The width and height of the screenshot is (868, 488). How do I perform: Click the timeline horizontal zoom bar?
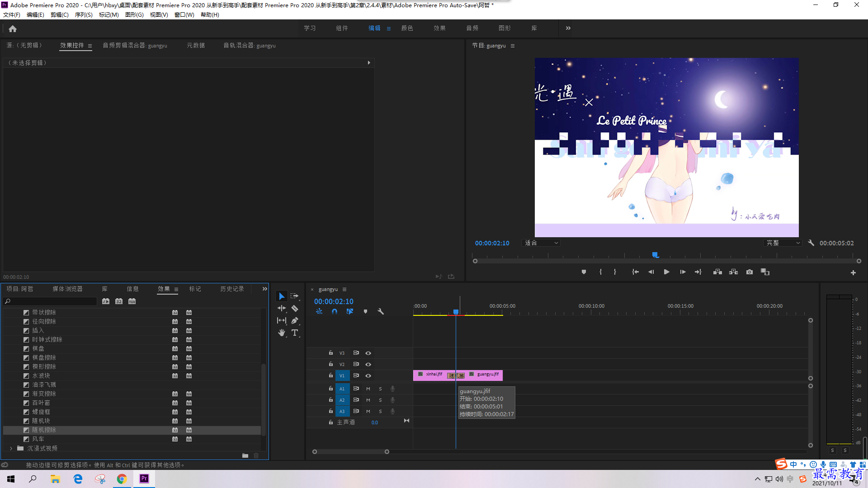351,451
